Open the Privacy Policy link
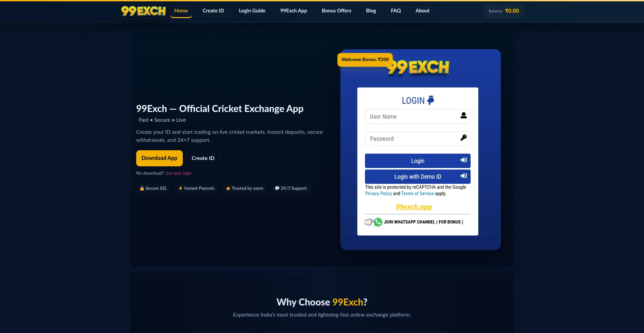644x333 pixels. (378, 193)
